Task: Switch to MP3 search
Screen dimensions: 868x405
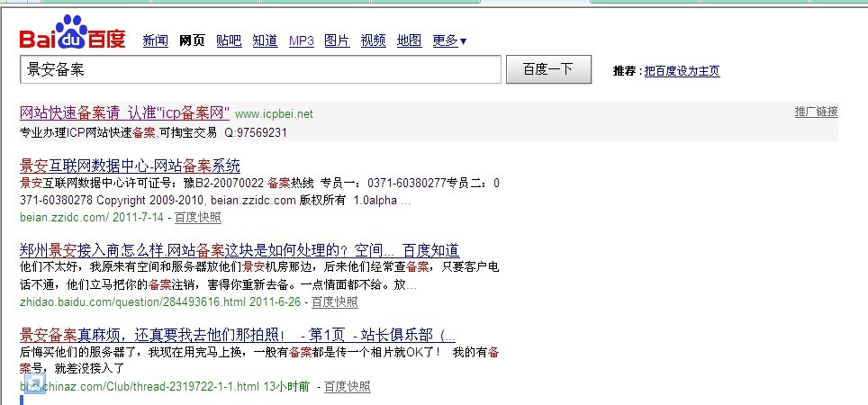Action: [301, 40]
